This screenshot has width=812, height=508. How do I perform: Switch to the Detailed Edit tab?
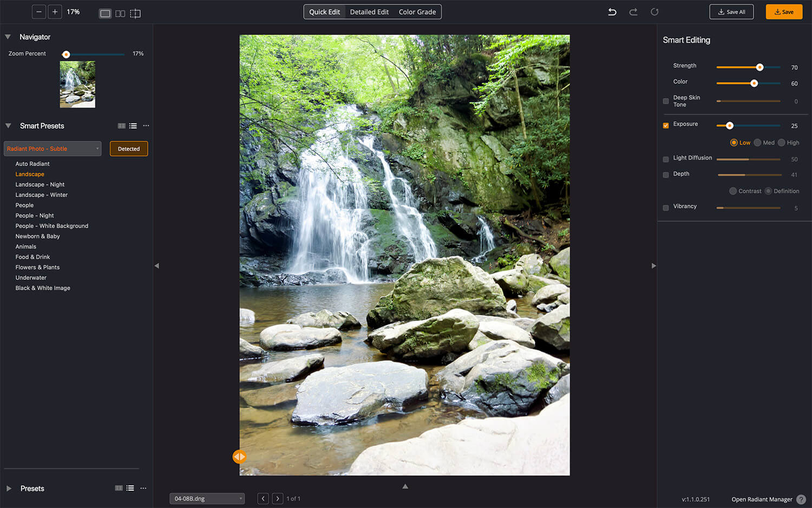369,12
